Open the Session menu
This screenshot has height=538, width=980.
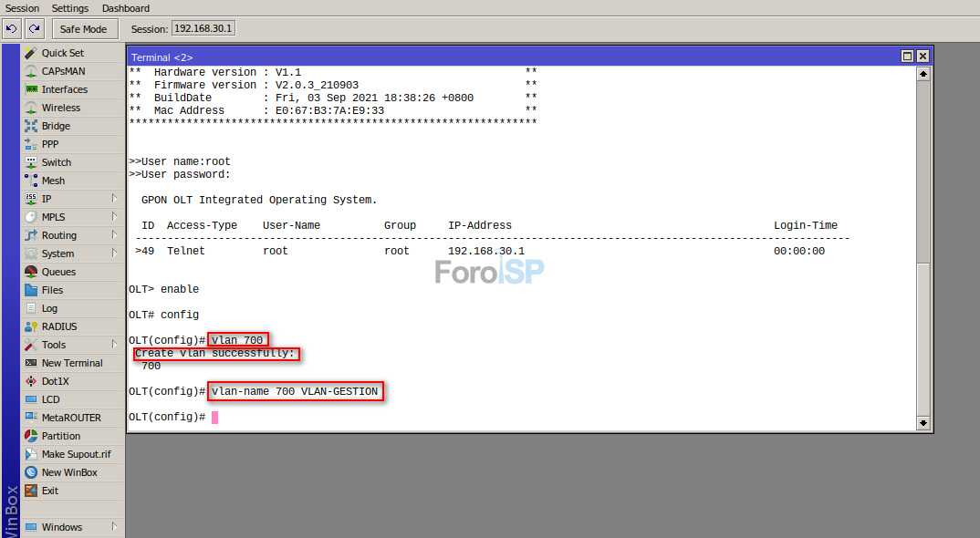[x=21, y=8]
